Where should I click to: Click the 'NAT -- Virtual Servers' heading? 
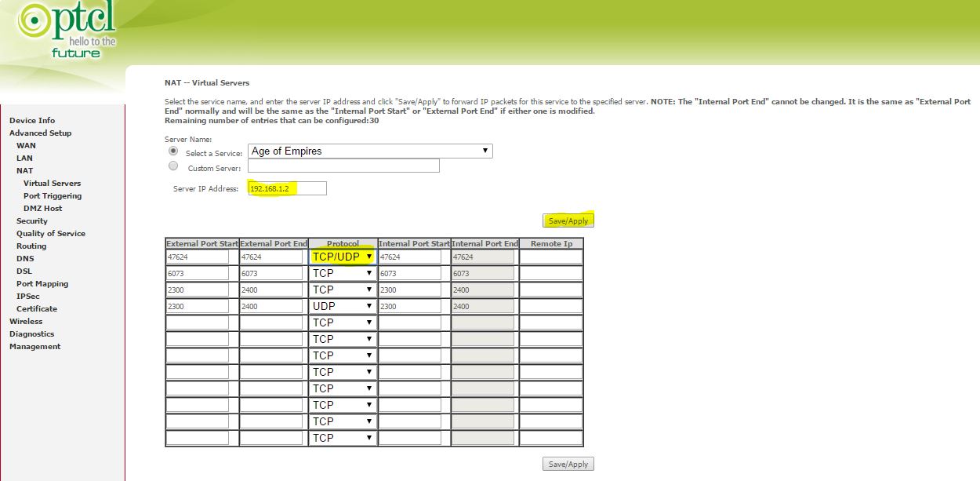pyautogui.click(x=207, y=82)
